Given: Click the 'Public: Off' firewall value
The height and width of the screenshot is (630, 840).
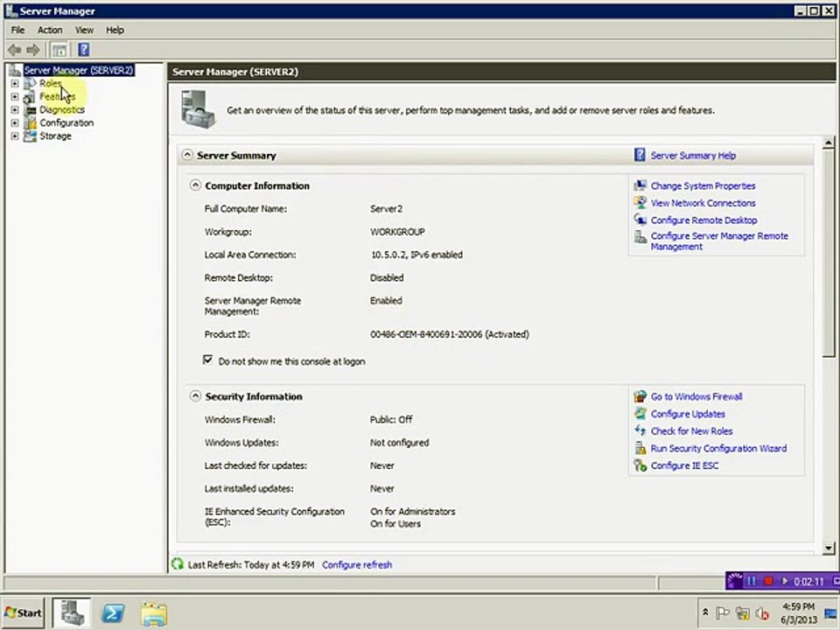Looking at the screenshot, I should point(391,419).
